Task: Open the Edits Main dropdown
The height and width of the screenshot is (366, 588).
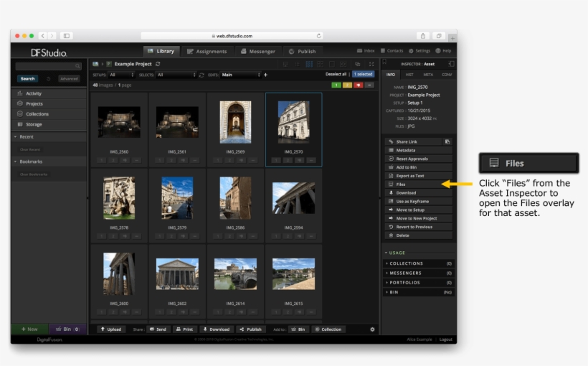Action: point(240,75)
